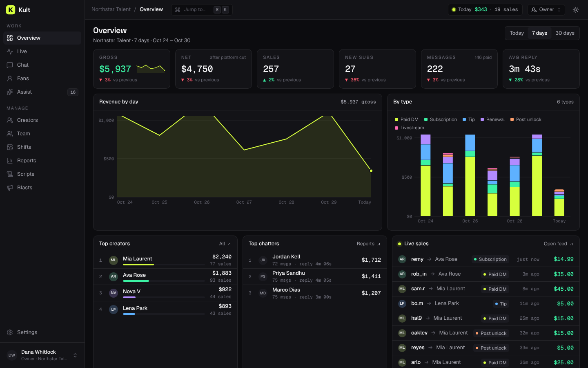Viewport: 588px width, 368px height.
Task: Toggle the Tip legend entry
Action: coord(469,119)
